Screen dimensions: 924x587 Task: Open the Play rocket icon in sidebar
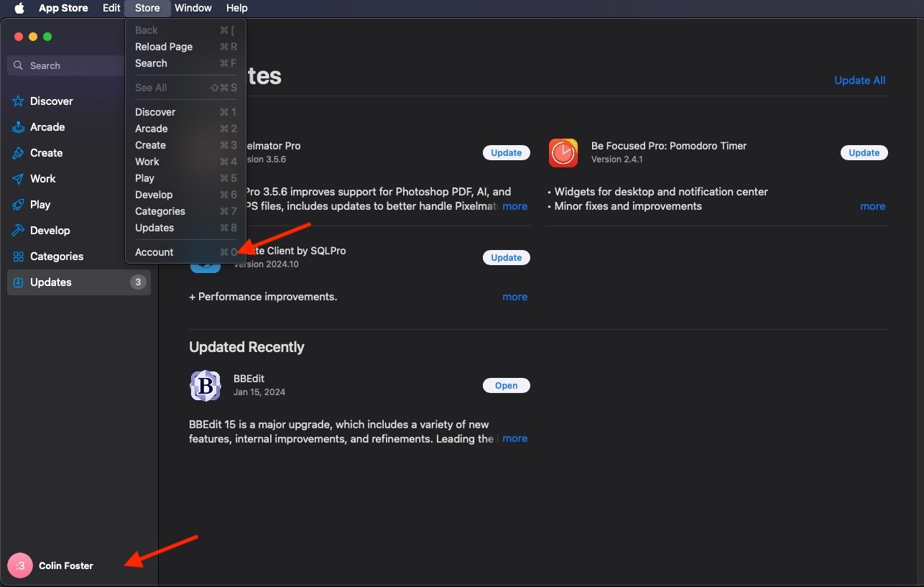[18, 205]
